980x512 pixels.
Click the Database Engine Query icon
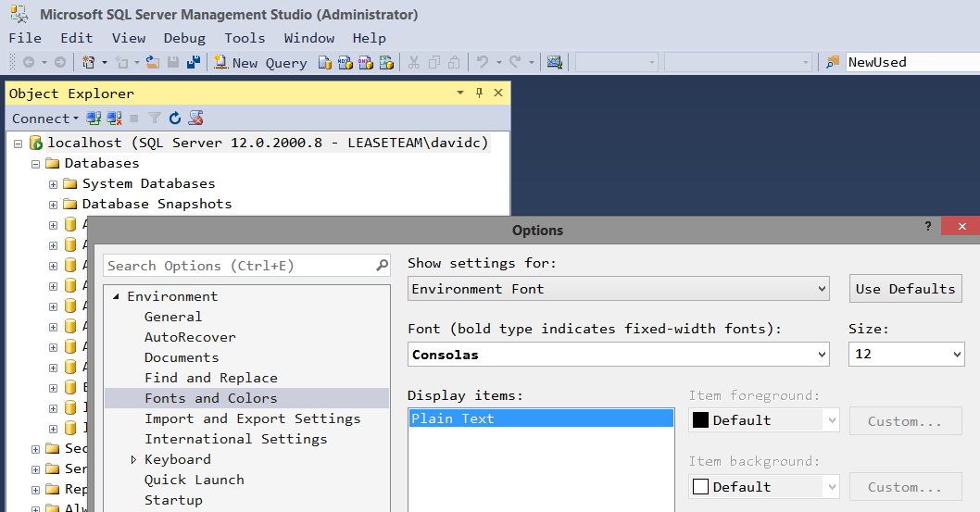click(324, 62)
